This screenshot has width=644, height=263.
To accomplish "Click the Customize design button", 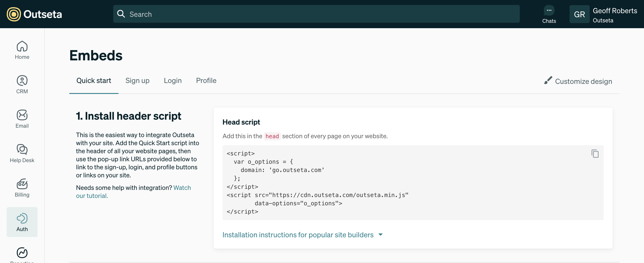I will [x=578, y=81].
